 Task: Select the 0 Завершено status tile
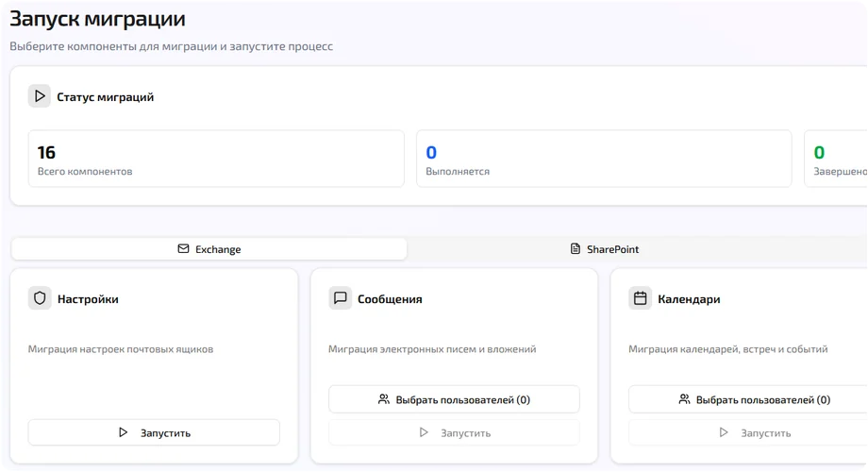[836, 159]
